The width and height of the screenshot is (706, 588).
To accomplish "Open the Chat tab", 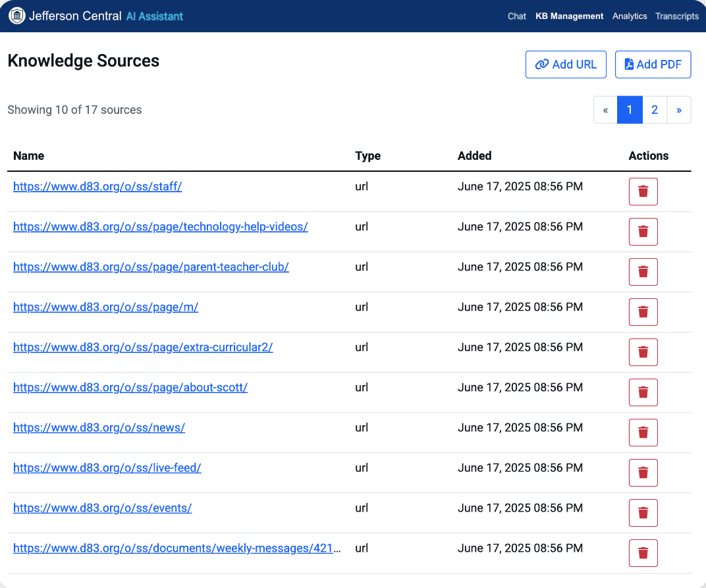I will click(516, 16).
